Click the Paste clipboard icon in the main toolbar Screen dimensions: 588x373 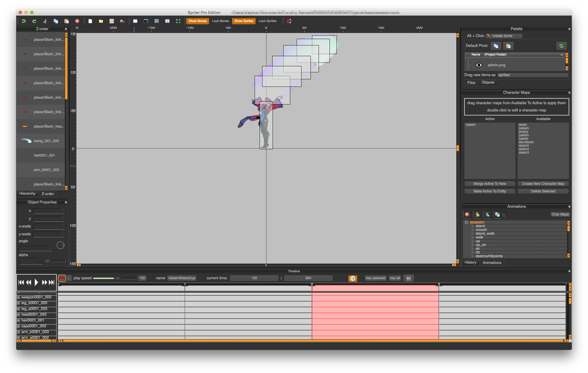pyautogui.click(x=67, y=21)
